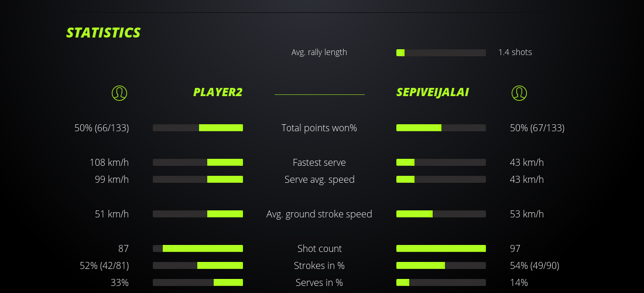This screenshot has height=293, width=644.
Task: Click the Avg. rally length progress bar
Action: pyautogui.click(x=441, y=53)
